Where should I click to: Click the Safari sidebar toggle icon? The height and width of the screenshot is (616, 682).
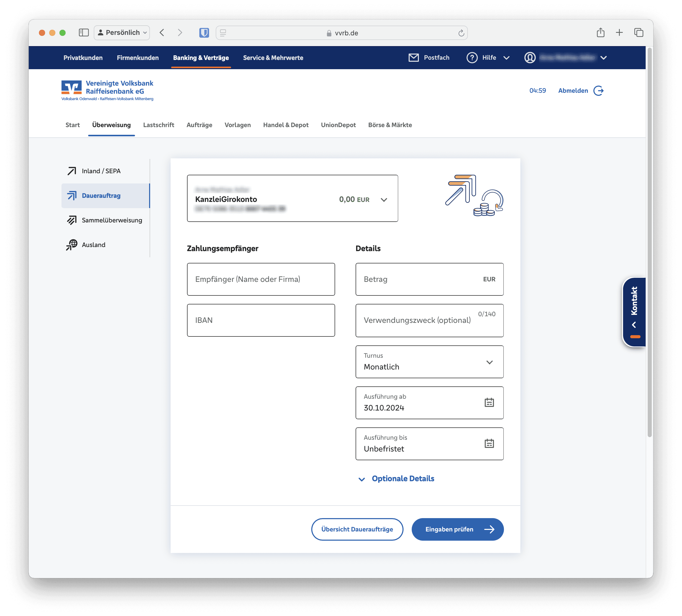(x=84, y=33)
